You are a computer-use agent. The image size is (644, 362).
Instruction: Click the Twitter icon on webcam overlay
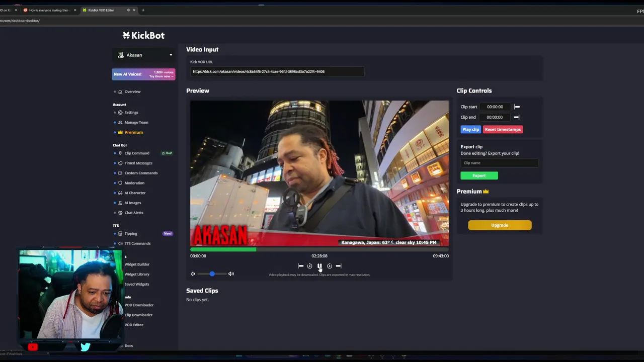coord(85,346)
